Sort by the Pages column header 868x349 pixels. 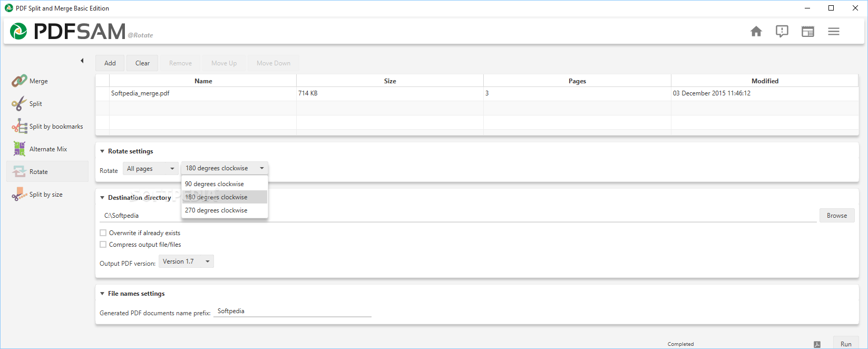coord(577,81)
